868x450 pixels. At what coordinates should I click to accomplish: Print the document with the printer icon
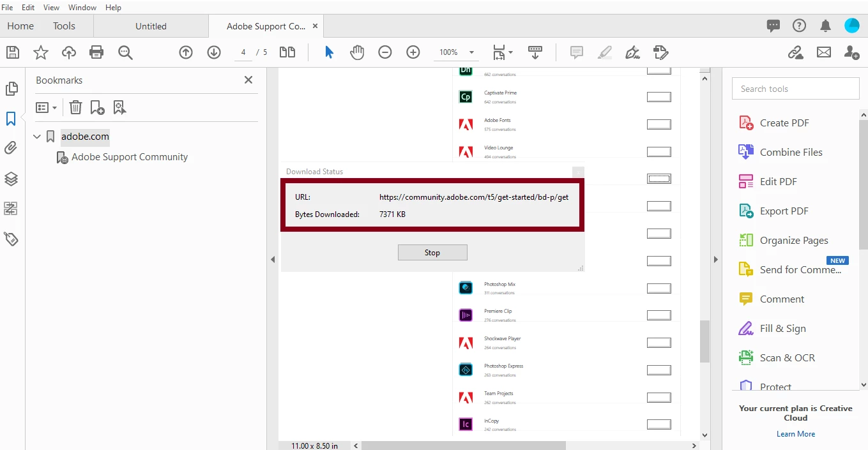(96, 52)
